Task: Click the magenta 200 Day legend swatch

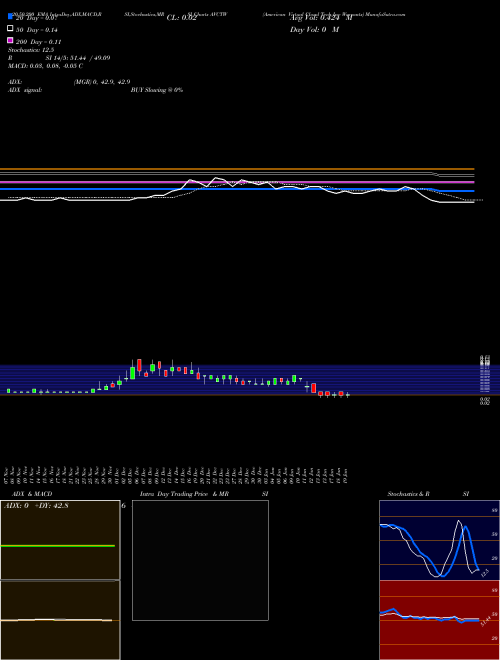Action: tap(10, 40)
